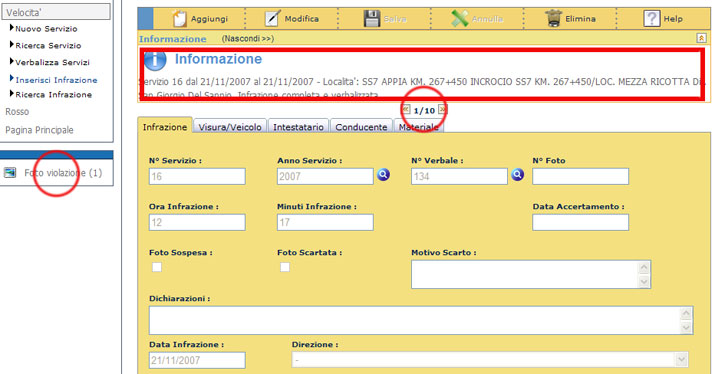Click the search icon beside Anno Servizio

click(383, 175)
